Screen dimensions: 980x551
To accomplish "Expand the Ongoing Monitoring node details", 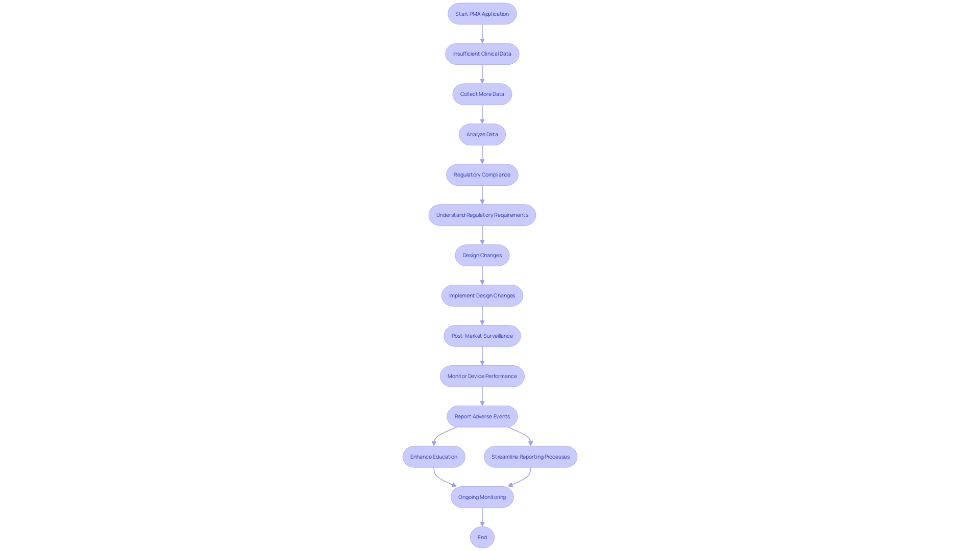I will (x=482, y=496).
